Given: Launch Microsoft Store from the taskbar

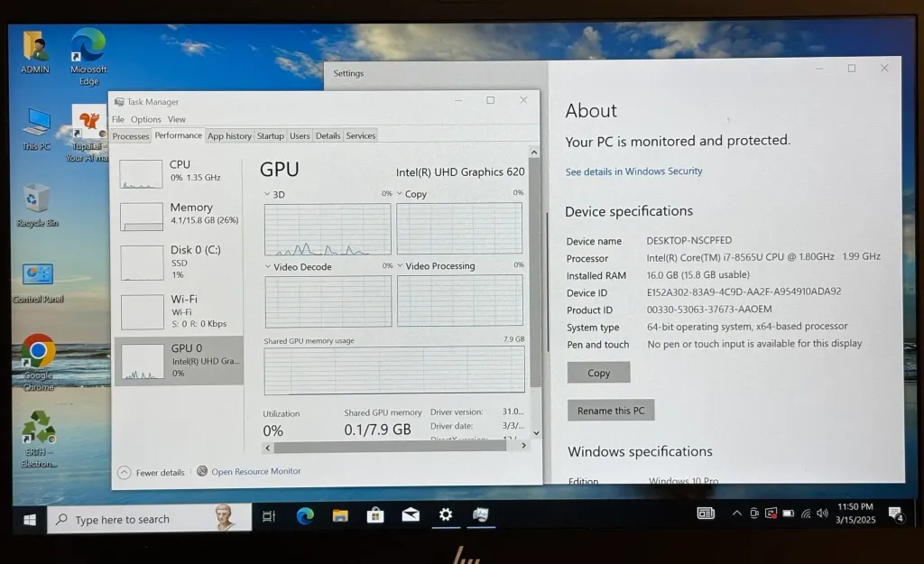Looking at the screenshot, I should (x=375, y=515).
